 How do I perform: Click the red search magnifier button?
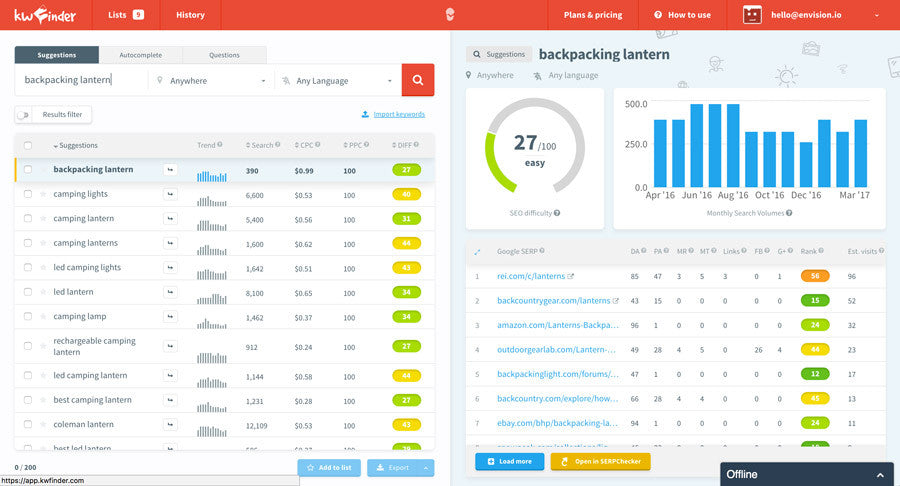pyautogui.click(x=418, y=80)
